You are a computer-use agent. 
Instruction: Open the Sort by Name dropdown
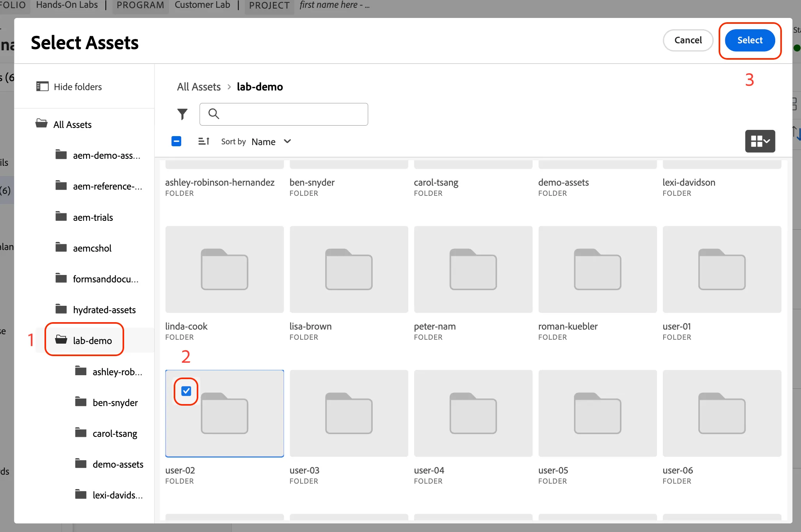click(271, 142)
